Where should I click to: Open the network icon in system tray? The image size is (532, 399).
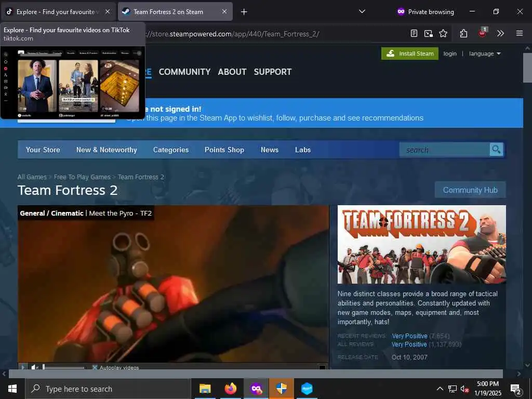(x=453, y=389)
